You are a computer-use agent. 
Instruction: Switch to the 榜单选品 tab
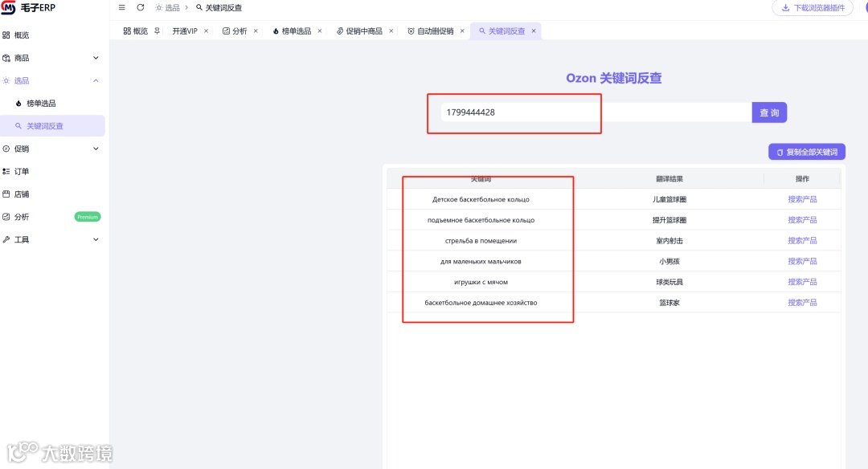coord(292,31)
